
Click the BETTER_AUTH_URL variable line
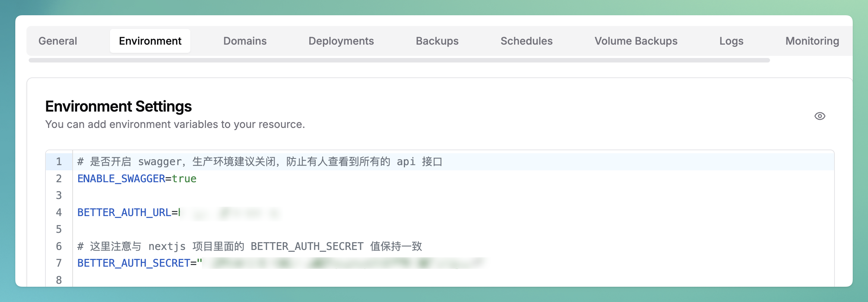[x=124, y=212]
